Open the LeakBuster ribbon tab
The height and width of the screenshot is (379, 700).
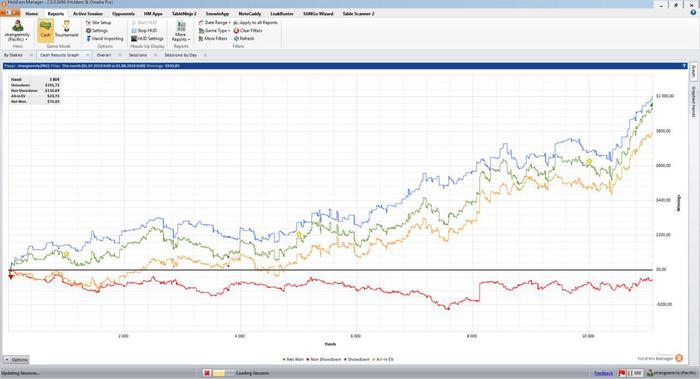click(x=282, y=14)
